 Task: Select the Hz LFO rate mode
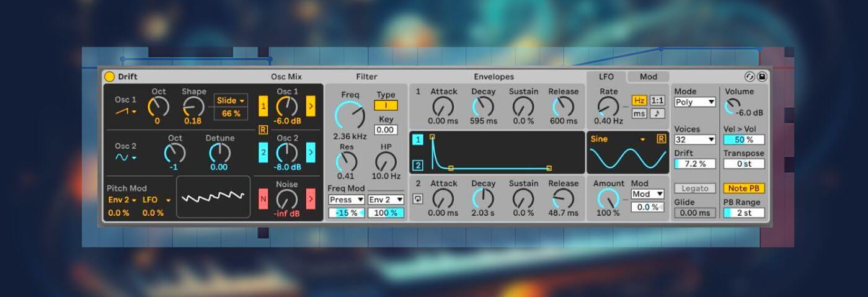click(x=639, y=100)
